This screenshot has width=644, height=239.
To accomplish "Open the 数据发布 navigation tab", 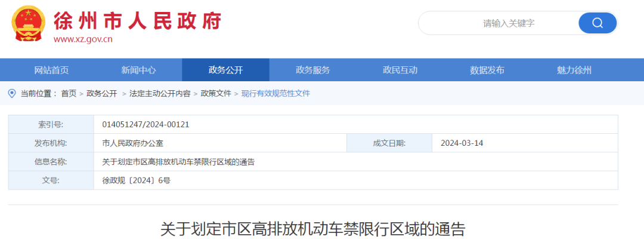I will click(487, 70).
